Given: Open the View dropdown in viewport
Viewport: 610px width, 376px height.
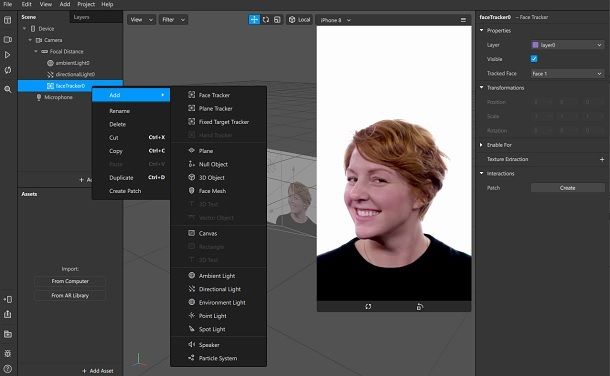Looking at the screenshot, I should tap(142, 20).
